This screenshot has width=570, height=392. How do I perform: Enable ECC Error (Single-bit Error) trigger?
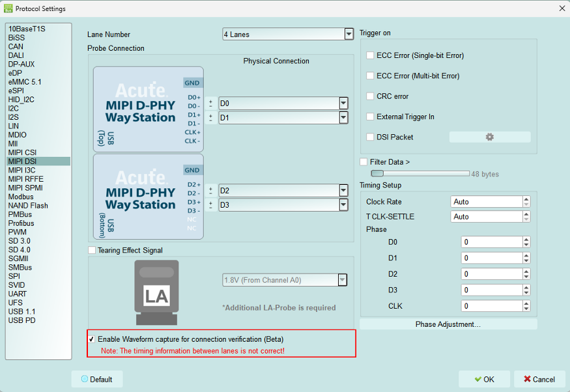coord(370,55)
